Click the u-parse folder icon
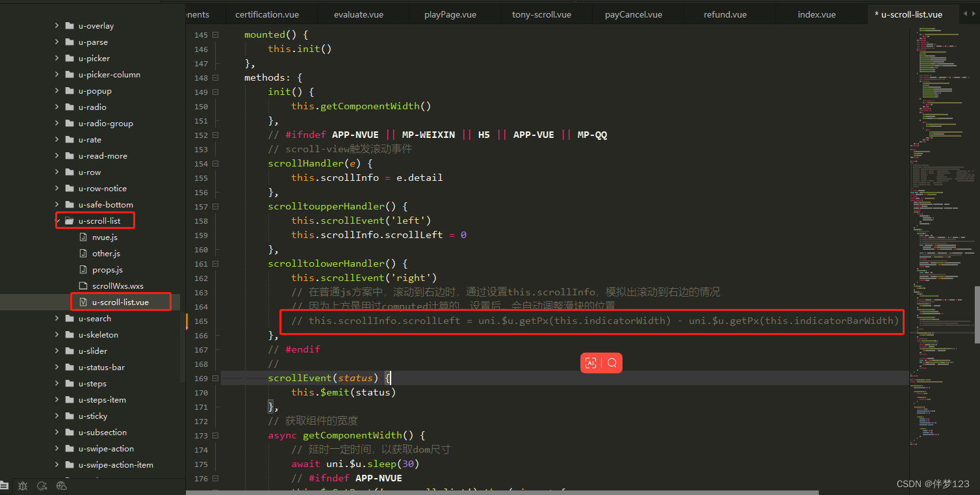Screen dimensions: 980x495 pos(70,42)
